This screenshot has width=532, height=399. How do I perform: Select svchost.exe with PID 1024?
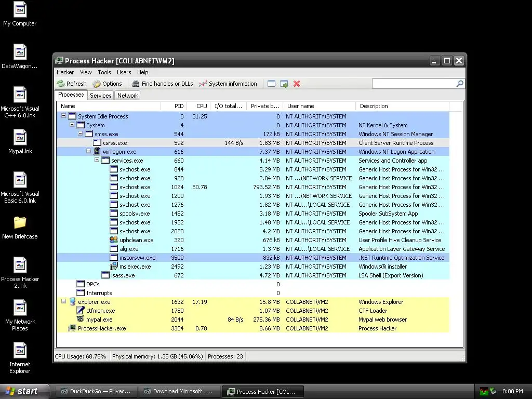(x=253, y=187)
